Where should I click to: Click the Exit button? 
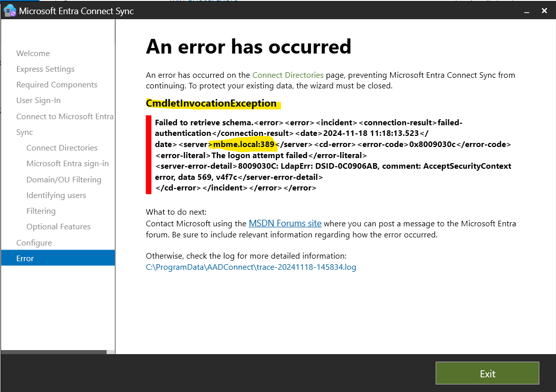click(x=487, y=373)
